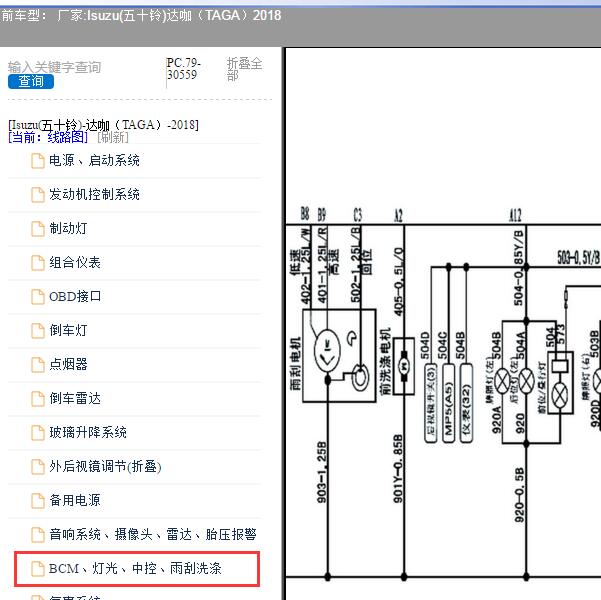
Task: Click the page icon beside 电源、启动系统
Action: [38, 161]
